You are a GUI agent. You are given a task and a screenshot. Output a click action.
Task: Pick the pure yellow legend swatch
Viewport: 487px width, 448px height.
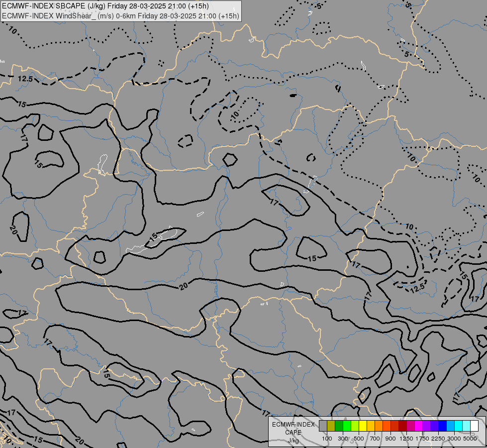(x=363, y=426)
